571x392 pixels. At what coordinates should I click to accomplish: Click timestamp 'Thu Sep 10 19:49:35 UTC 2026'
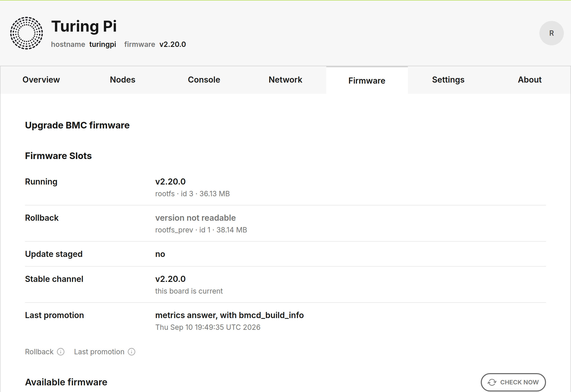(x=208, y=327)
